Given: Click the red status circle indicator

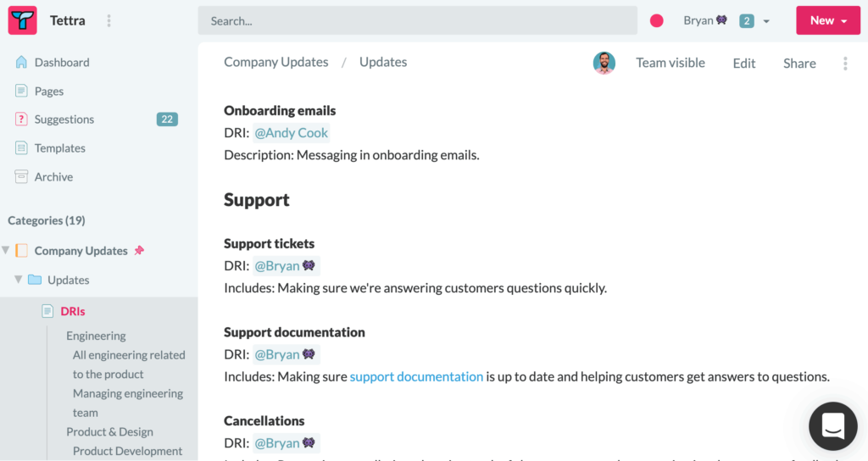Looking at the screenshot, I should (x=657, y=21).
